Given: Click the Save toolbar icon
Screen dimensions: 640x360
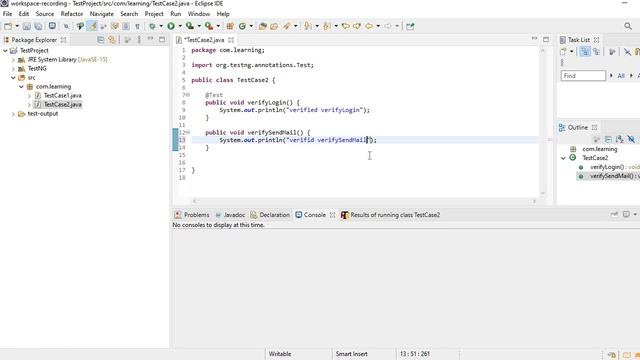Looking at the screenshot, I should [27, 26].
